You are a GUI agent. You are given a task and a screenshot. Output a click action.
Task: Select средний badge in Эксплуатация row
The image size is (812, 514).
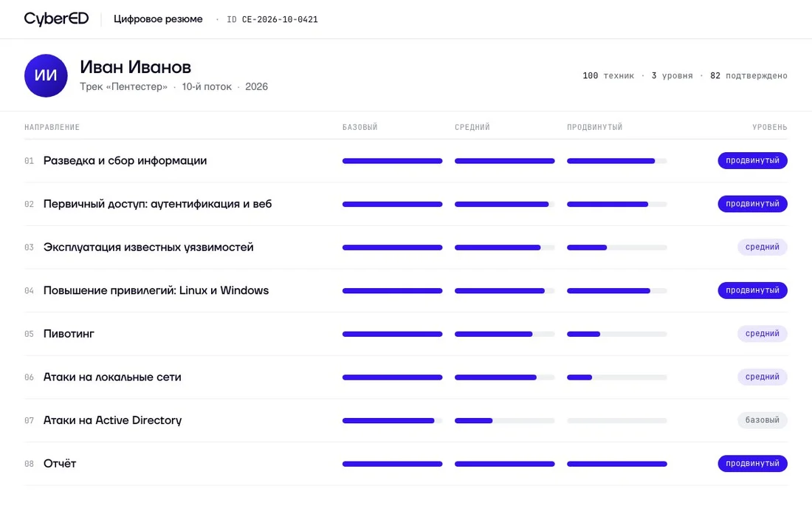click(763, 247)
